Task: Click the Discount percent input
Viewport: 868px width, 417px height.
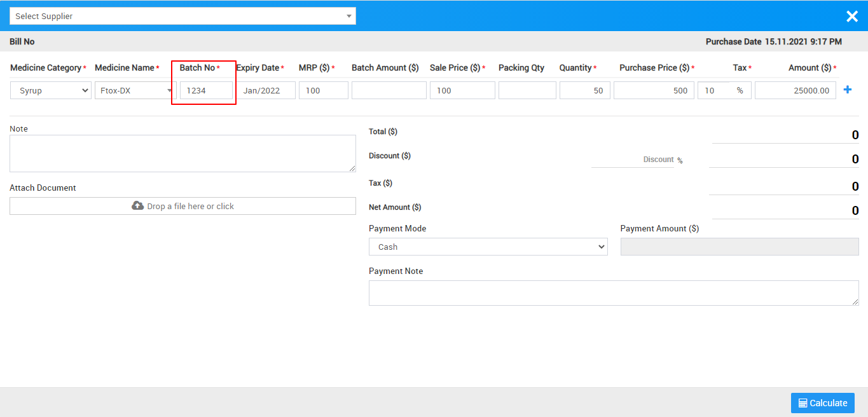Action: (x=632, y=160)
